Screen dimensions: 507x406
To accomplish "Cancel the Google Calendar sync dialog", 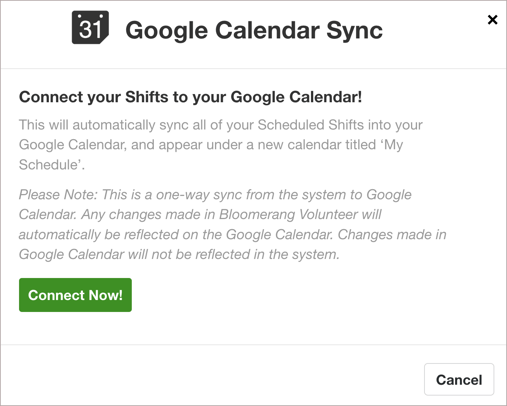I will 459,380.
